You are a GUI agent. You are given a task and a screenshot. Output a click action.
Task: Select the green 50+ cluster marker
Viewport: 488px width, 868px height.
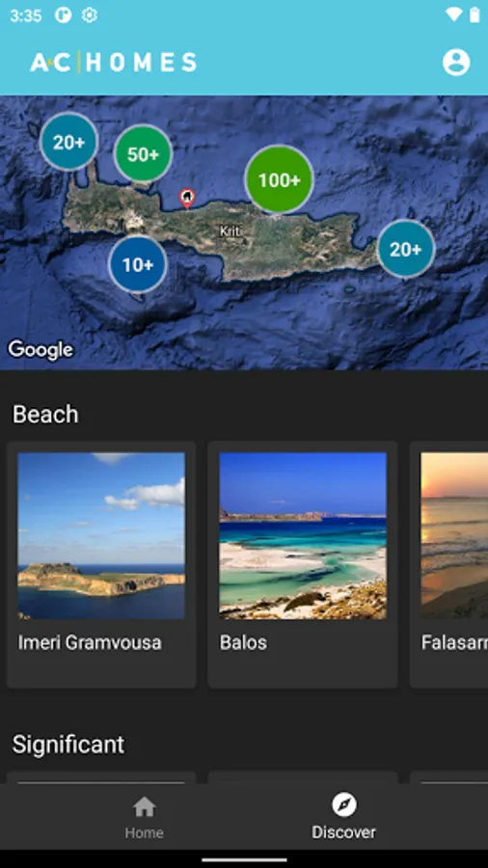point(144,154)
